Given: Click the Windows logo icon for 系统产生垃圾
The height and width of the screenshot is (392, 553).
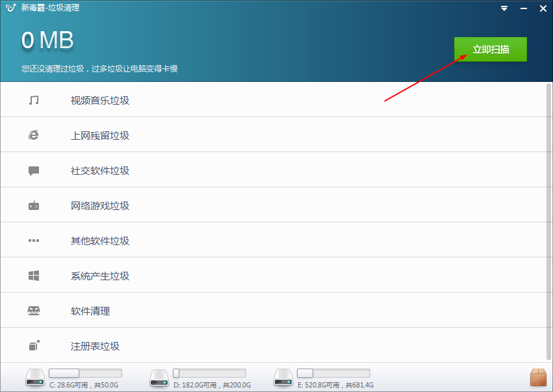Looking at the screenshot, I should (34, 276).
